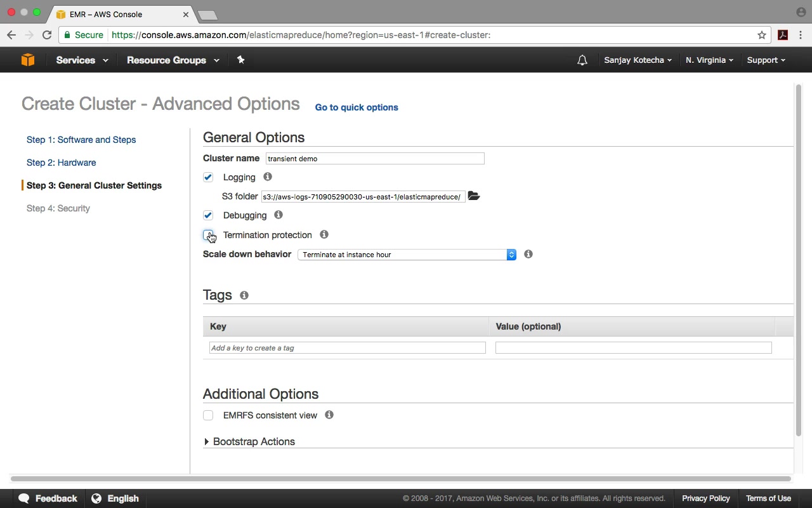Click info icon beside Termination protection
Screen dimensions: 812x508
coord(324,235)
